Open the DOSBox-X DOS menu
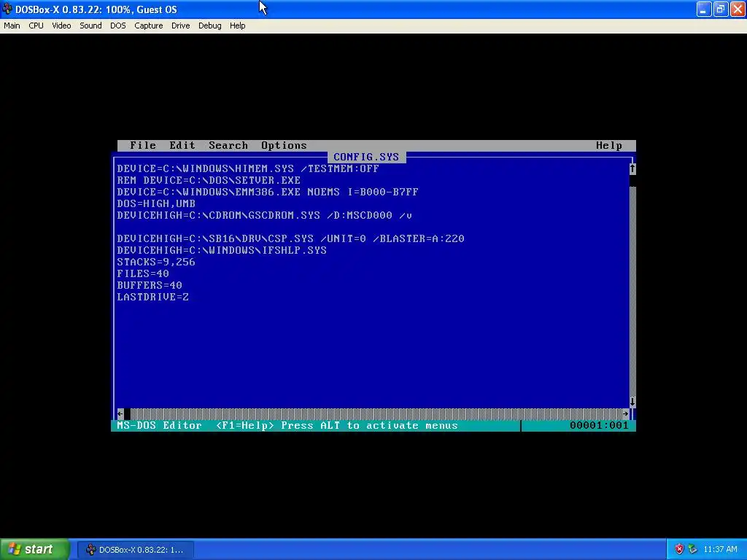This screenshot has width=747, height=560. [118, 26]
